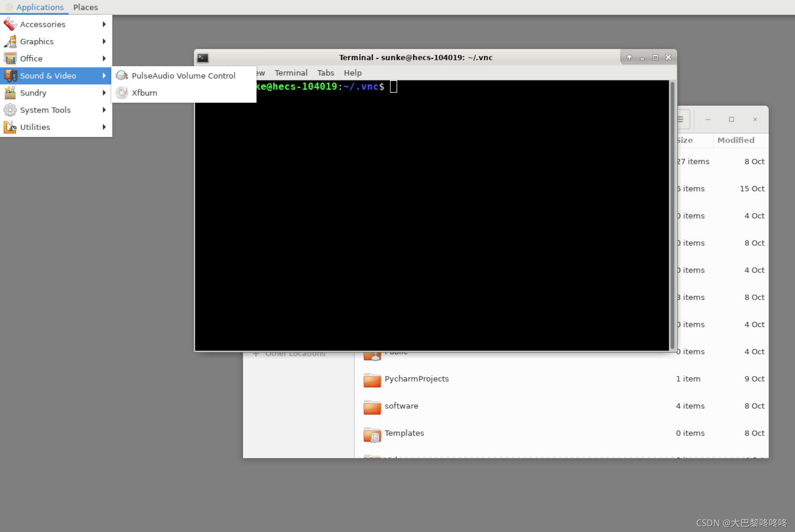Image resolution: width=795 pixels, height=532 pixels.
Task: Click the terminal's keep-above arrow button
Action: (629, 57)
